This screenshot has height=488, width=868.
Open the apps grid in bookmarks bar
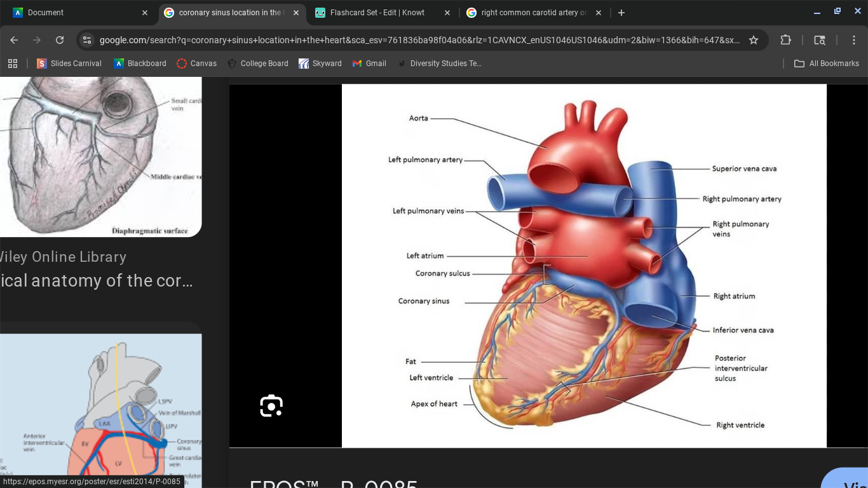(13, 64)
